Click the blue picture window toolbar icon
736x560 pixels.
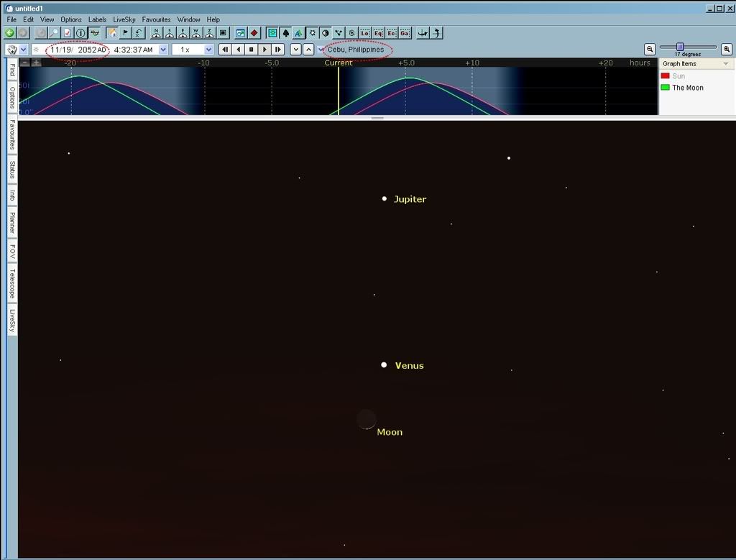point(240,33)
